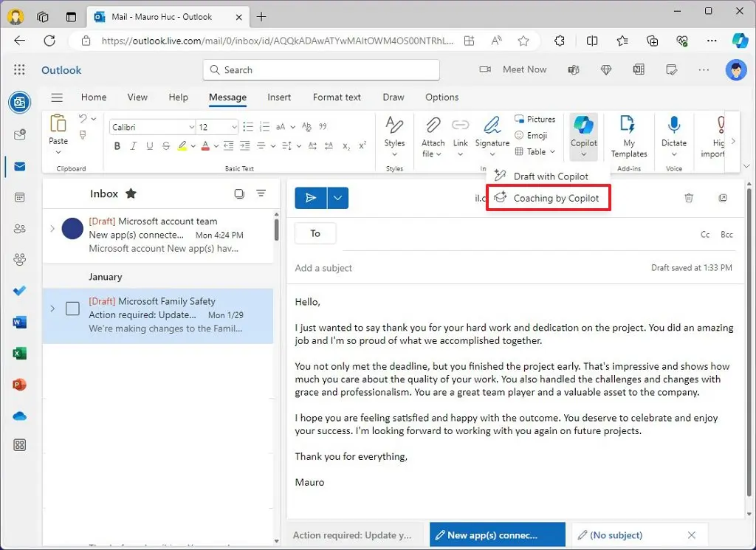Switch to the Format text tab
The width and height of the screenshot is (756, 550).
[337, 97]
